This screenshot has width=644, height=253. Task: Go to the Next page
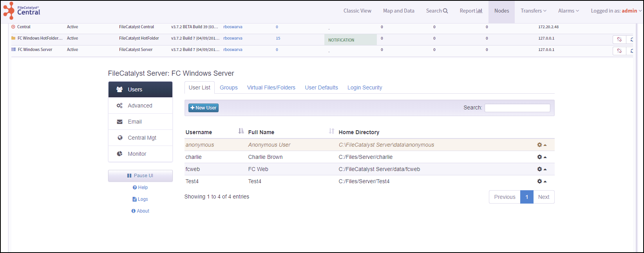(x=544, y=197)
